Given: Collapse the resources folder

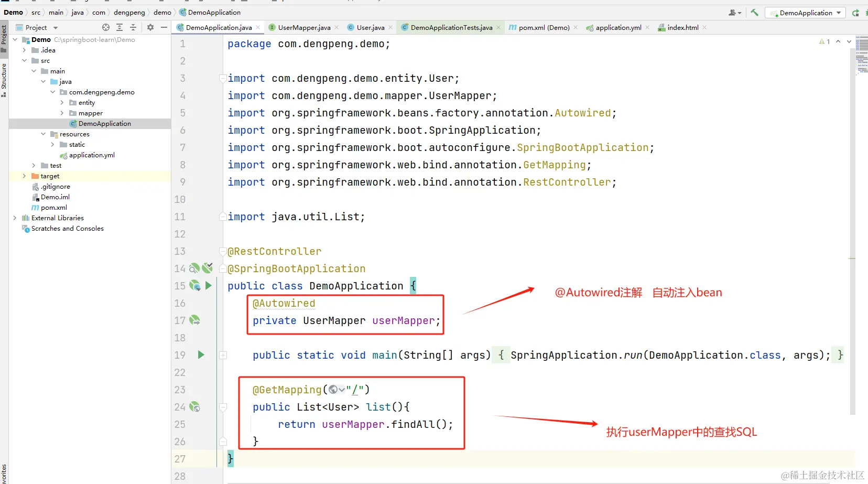Looking at the screenshot, I should 43,134.
